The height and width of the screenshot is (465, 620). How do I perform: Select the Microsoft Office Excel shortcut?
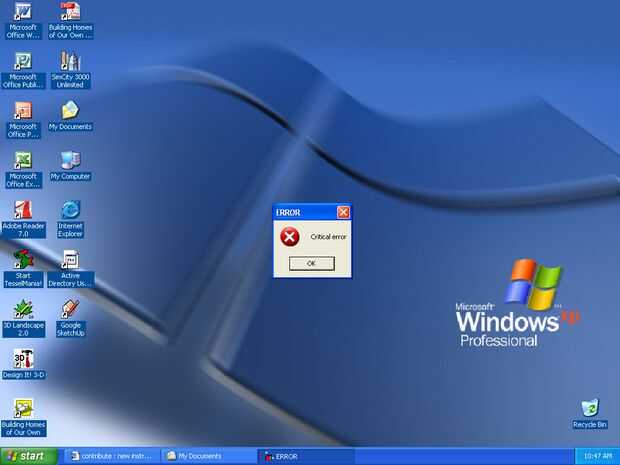point(23,170)
